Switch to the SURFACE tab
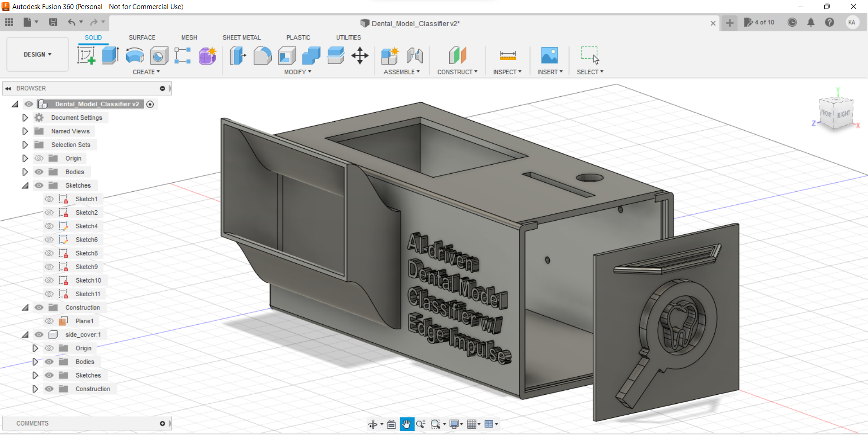The image size is (868, 435). pyautogui.click(x=142, y=38)
